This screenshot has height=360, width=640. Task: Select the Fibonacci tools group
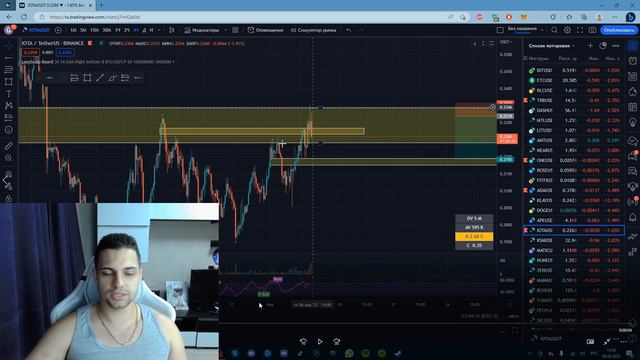[9, 70]
